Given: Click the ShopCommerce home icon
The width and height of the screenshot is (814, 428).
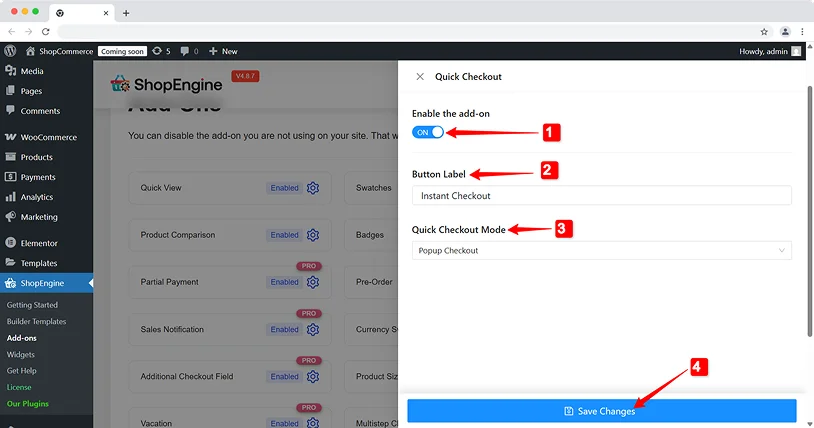Looking at the screenshot, I should pos(30,51).
